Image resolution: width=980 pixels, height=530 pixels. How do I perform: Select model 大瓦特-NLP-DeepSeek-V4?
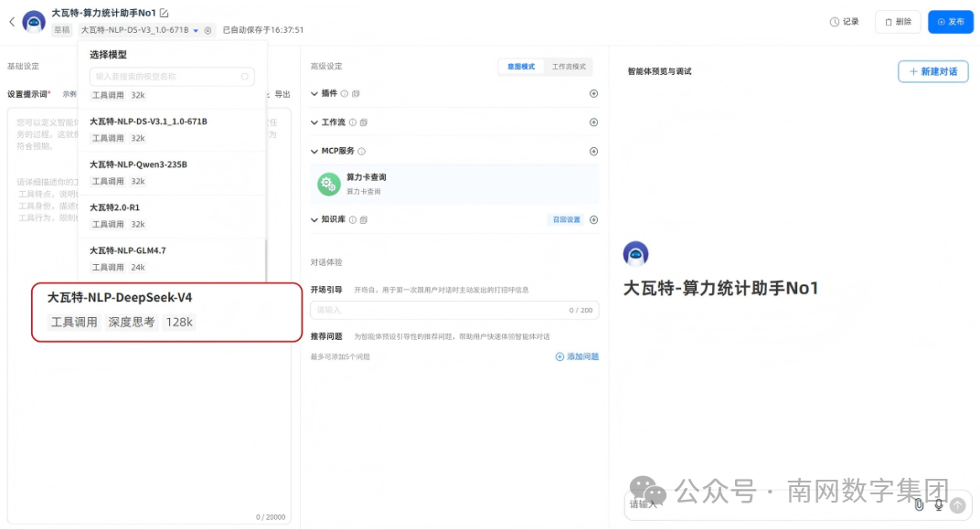167,312
